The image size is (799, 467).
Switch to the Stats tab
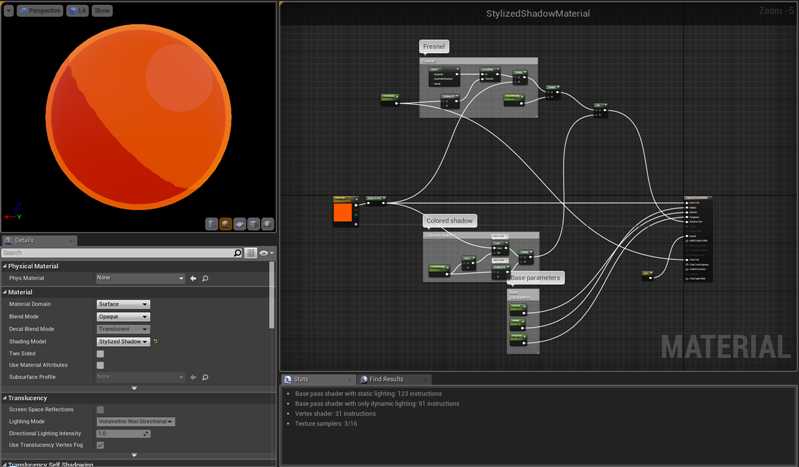318,379
